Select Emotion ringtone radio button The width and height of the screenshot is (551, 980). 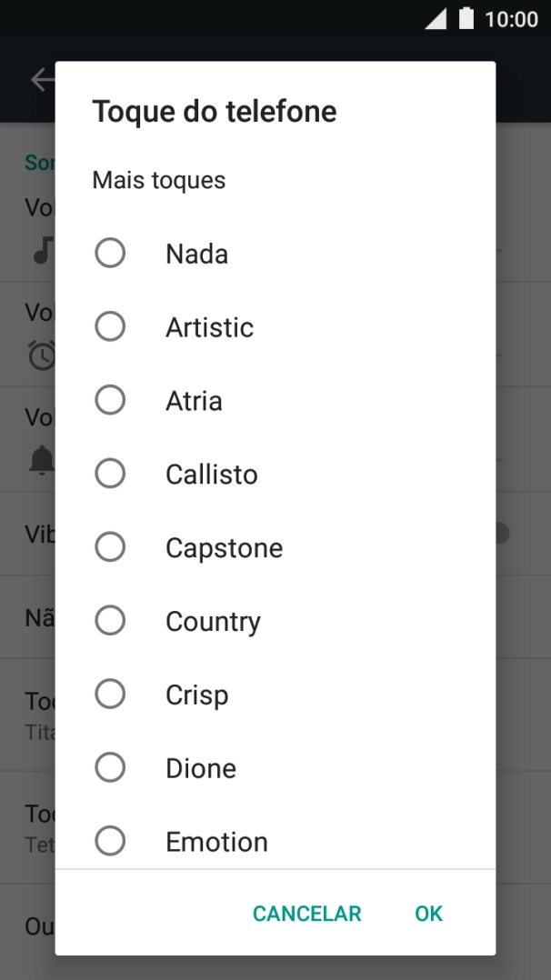pos(110,842)
